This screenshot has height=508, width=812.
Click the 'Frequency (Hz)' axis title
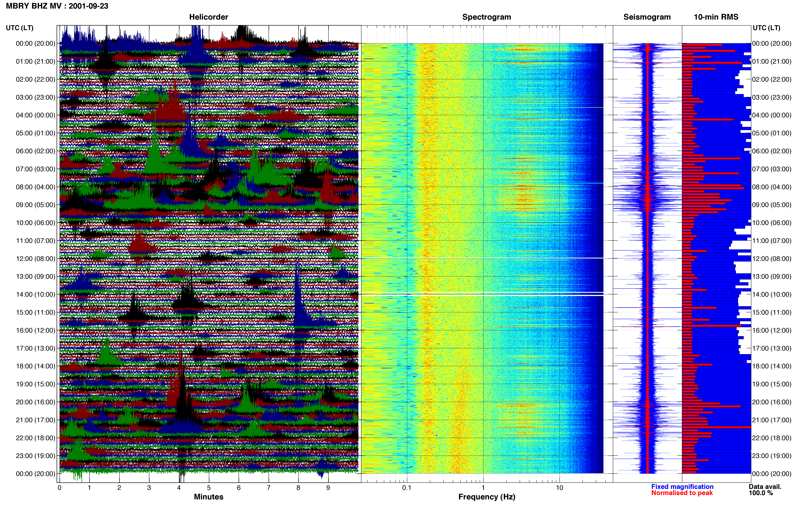click(x=487, y=497)
